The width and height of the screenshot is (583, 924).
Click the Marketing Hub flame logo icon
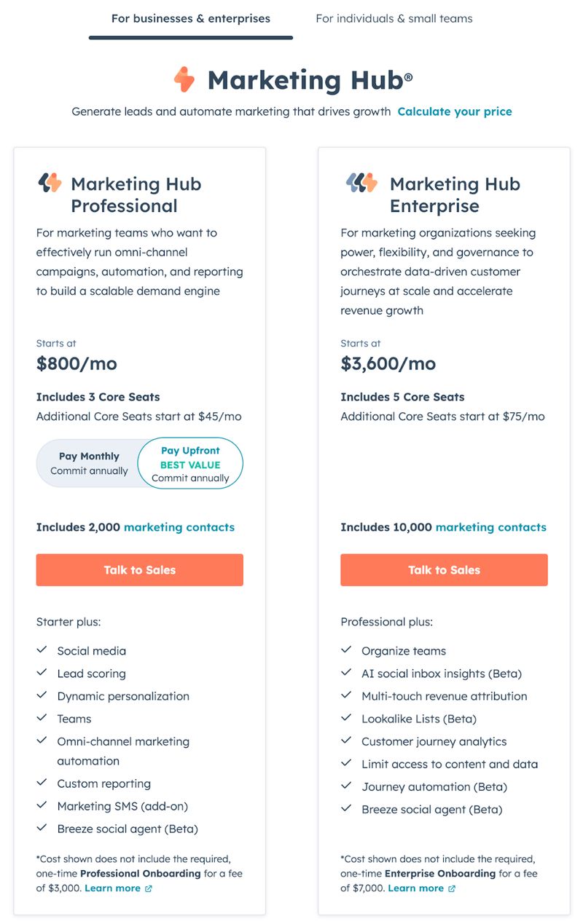pos(184,80)
